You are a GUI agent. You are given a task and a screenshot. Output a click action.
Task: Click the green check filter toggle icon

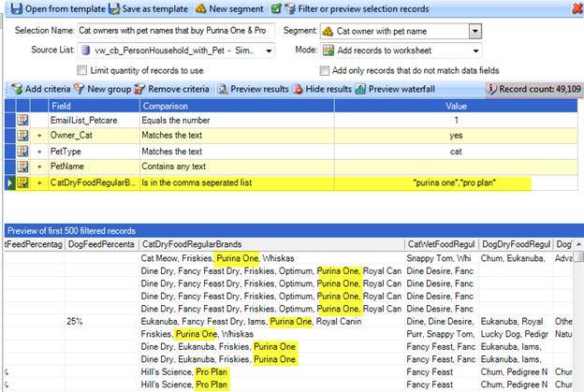(x=276, y=8)
